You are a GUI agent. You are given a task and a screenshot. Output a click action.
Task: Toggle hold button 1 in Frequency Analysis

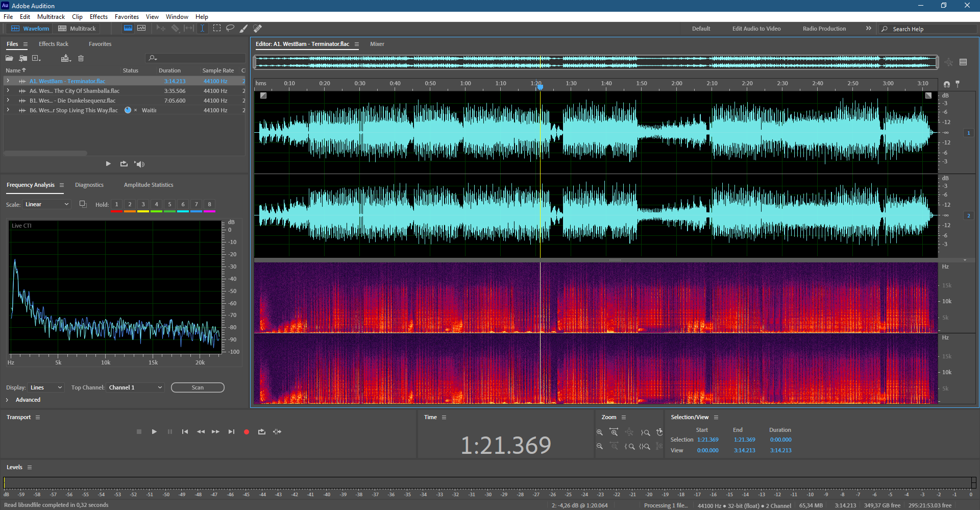[x=116, y=204]
